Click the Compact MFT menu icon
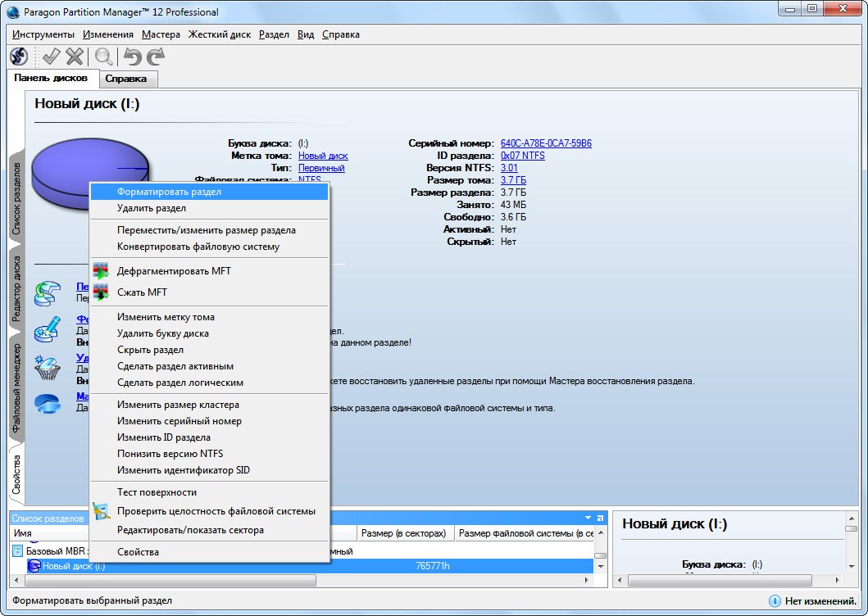 101,292
